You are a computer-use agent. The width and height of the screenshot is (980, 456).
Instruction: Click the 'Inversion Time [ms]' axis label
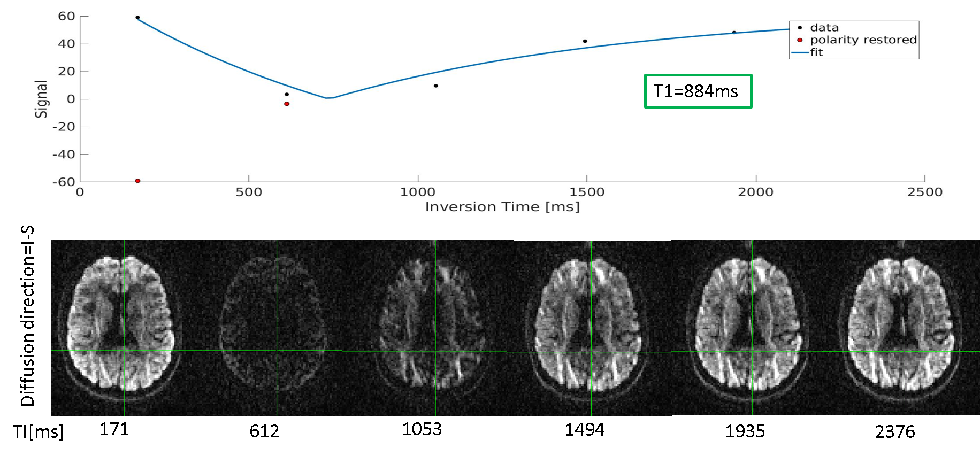point(502,207)
